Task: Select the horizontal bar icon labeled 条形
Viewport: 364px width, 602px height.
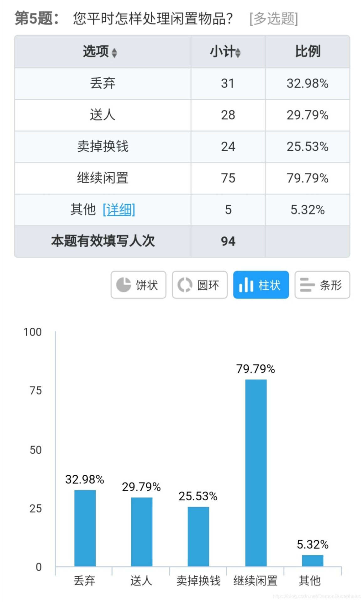Action: pos(307,285)
